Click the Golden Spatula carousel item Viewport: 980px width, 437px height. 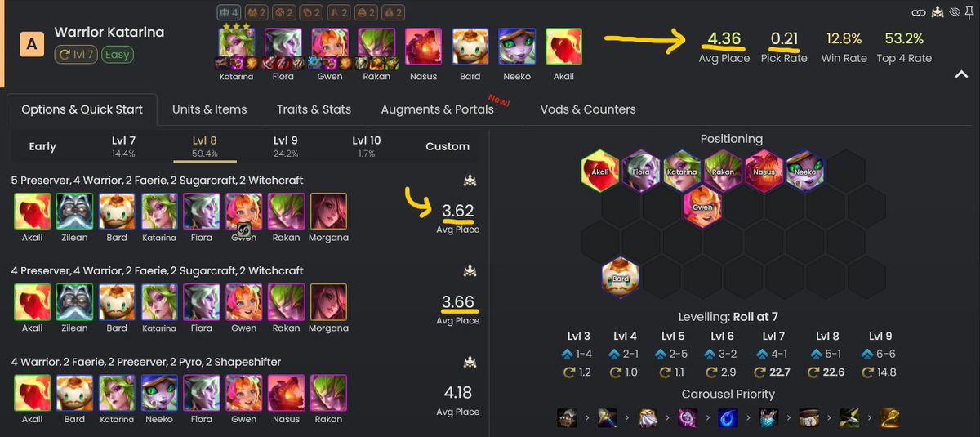point(889,418)
